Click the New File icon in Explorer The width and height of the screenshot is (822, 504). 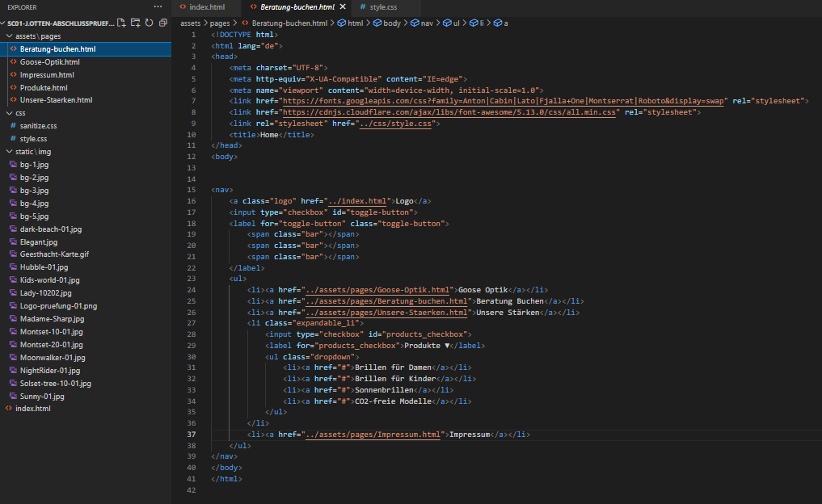point(120,23)
